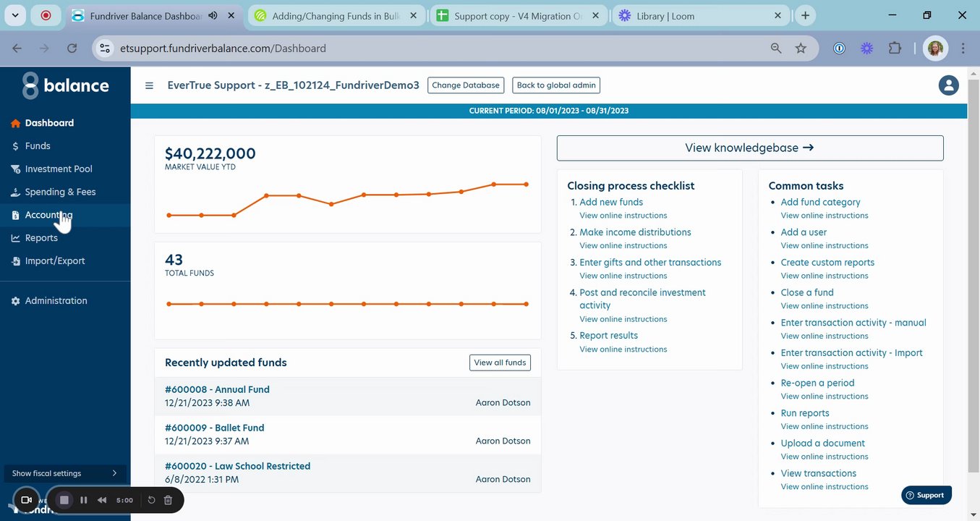
Task: Mute the Fundriver tab audio icon
Action: pyautogui.click(x=213, y=16)
